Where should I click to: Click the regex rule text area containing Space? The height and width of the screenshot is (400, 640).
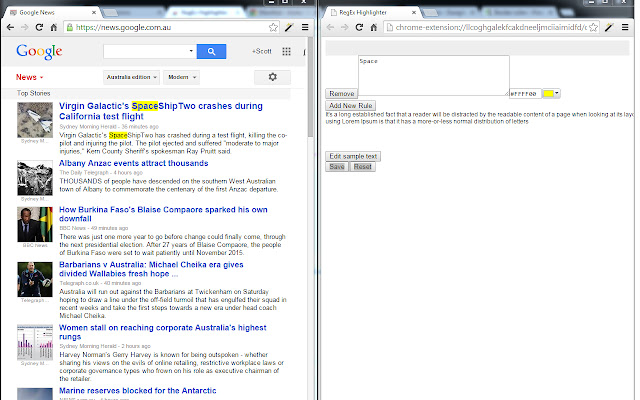point(433,76)
